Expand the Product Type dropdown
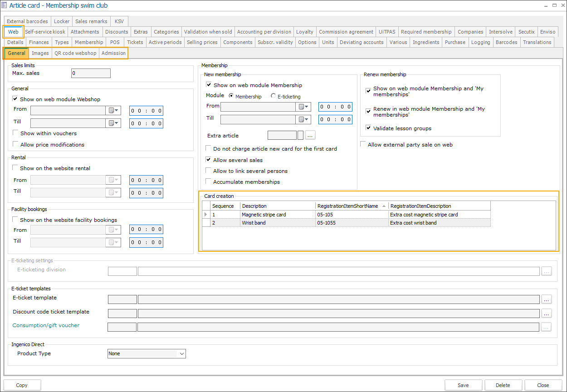The width and height of the screenshot is (567, 392). pyautogui.click(x=182, y=353)
